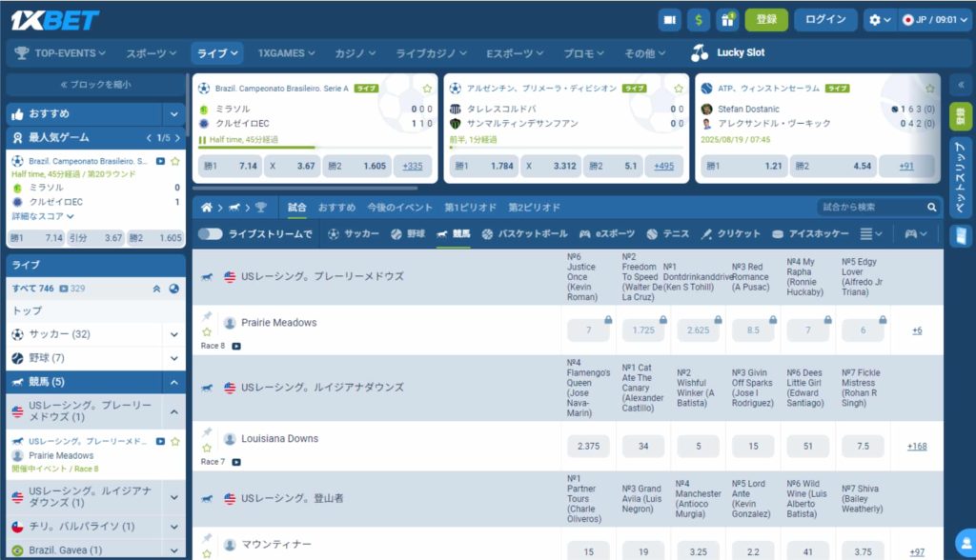Click the 試合から検索 search field
Screen dimensions: 976x560
tap(871, 208)
